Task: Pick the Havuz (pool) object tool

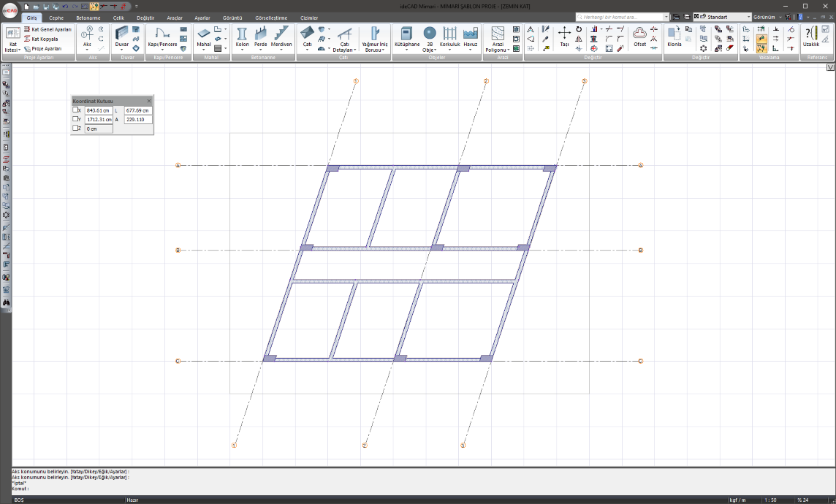Action: point(470,37)
